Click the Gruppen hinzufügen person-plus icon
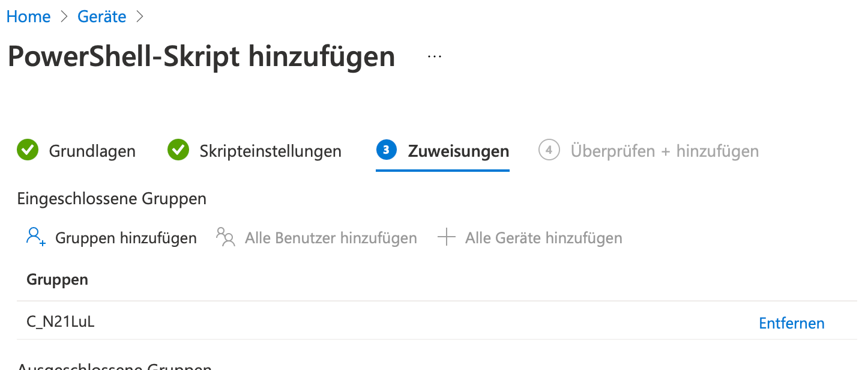 35,237
